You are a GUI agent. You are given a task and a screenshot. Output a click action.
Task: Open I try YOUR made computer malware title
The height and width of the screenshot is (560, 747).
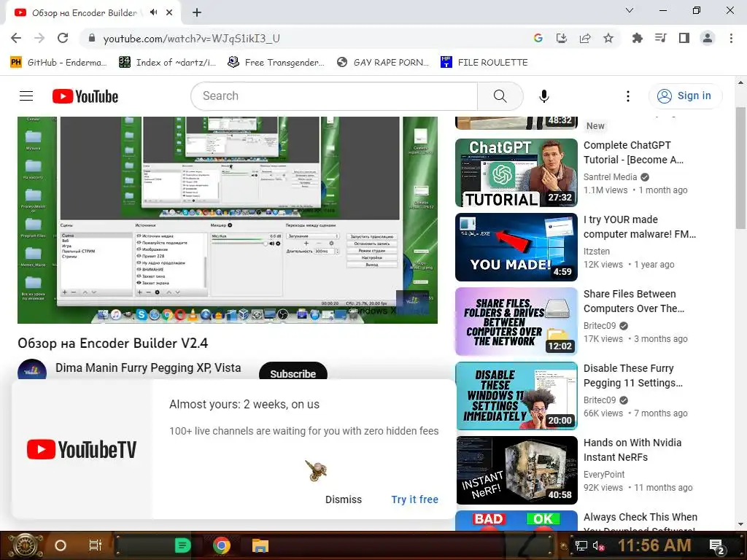tap(640, 227)
